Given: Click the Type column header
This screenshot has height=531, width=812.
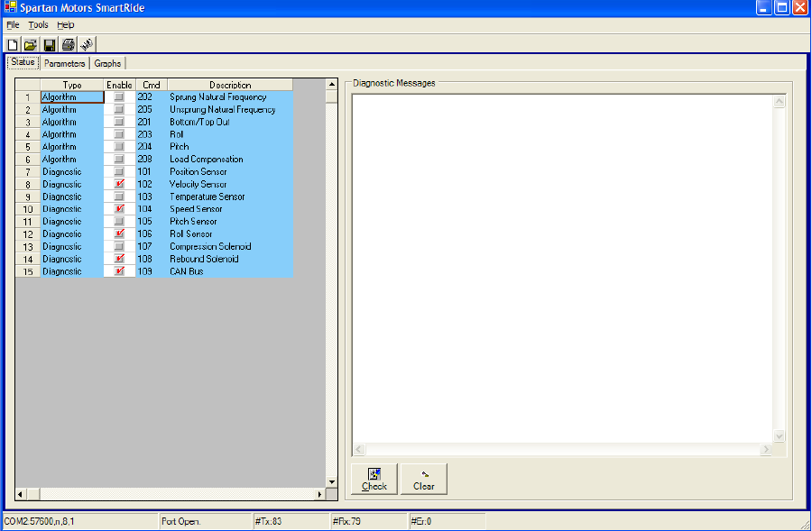Looking at the screenshot, I should tap(72, 85).
